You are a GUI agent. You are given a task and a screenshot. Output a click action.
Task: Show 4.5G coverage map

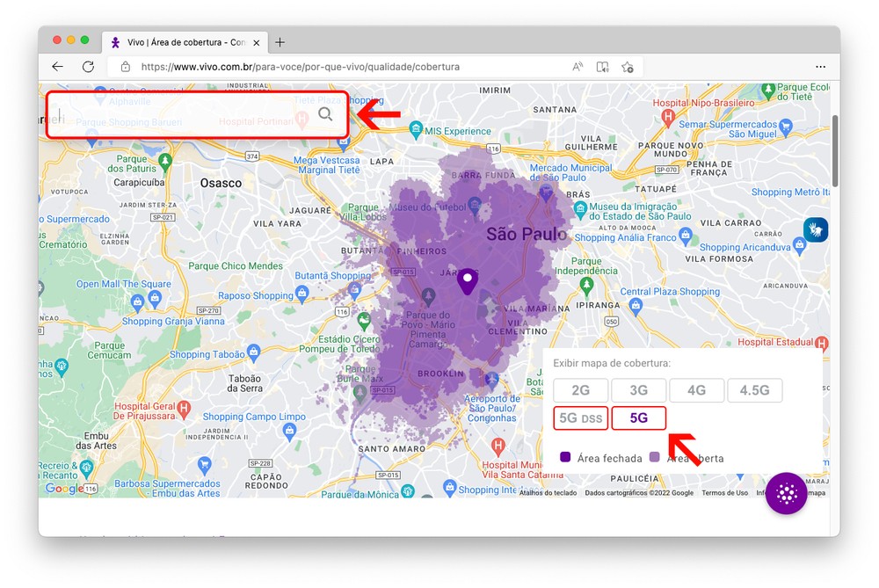(x=754, y=390)
